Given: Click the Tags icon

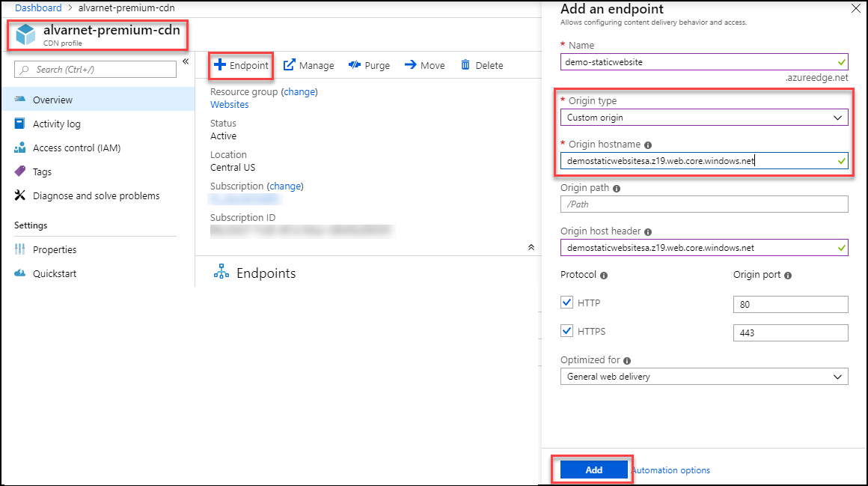Looking at the screenshot, I should [x=20, y=171].
